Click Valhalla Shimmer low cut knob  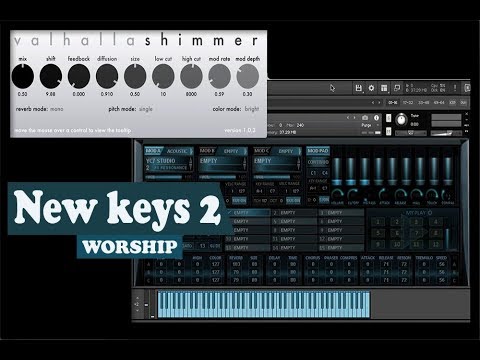pos(163,76)
